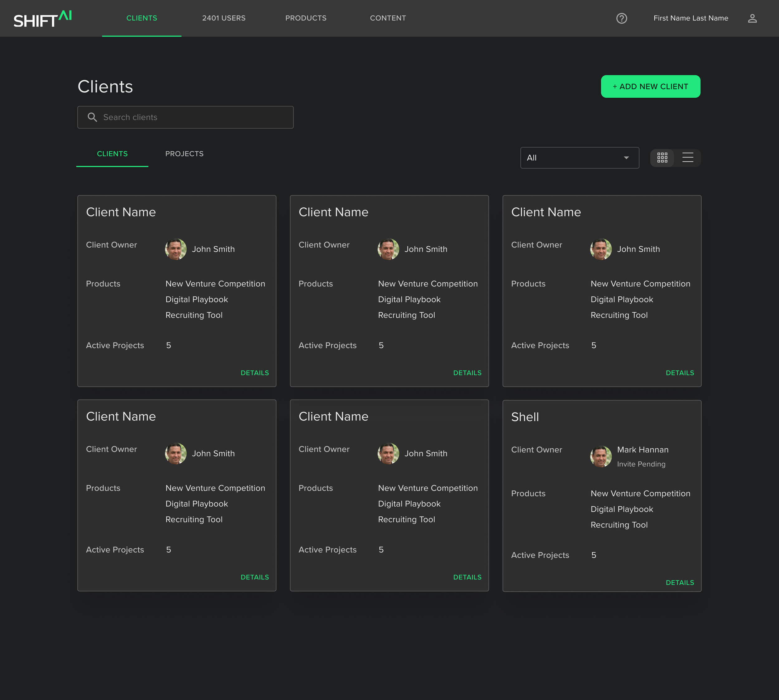Viewport: 779px width, 700px height.
Task: Open Details on first client card
Action: pos(254,373)
